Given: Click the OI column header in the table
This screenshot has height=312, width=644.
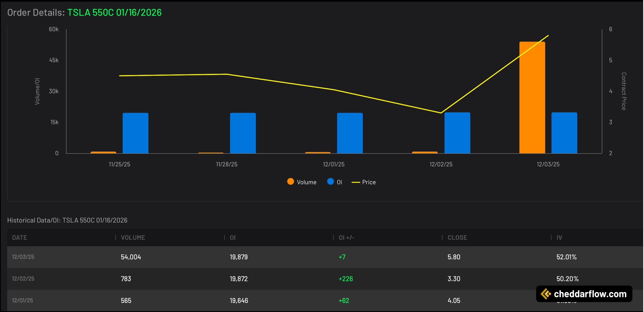Looking at the screenshot, I should pos(233,238).
